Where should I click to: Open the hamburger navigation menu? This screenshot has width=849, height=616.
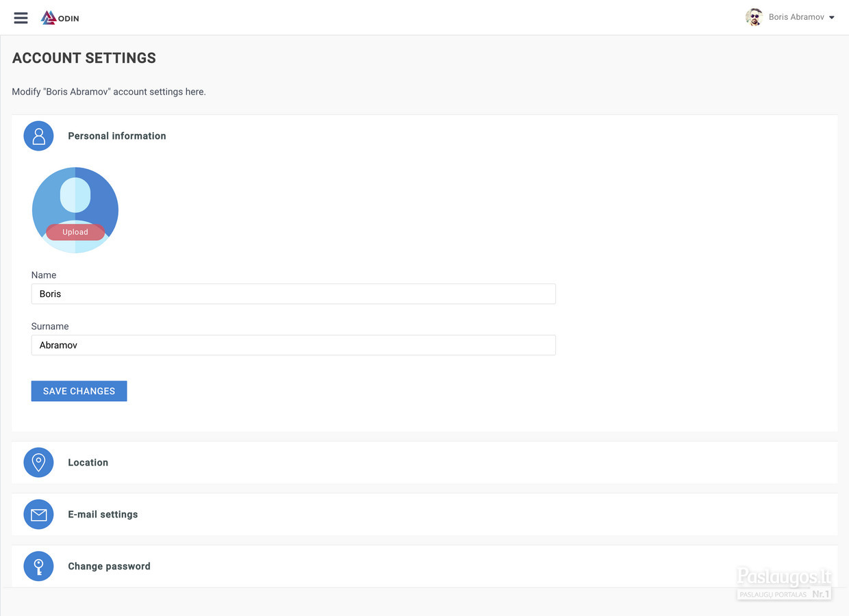pos(21,18)
